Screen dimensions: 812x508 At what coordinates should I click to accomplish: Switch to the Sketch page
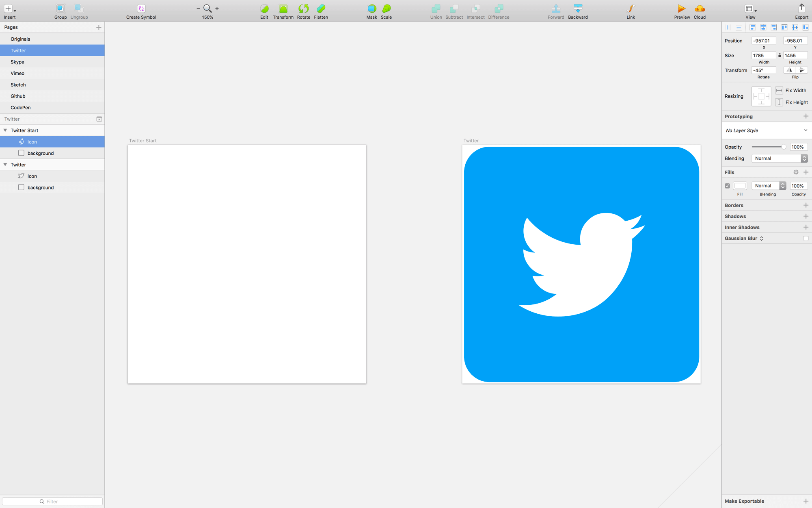click(x=52, y=85)
